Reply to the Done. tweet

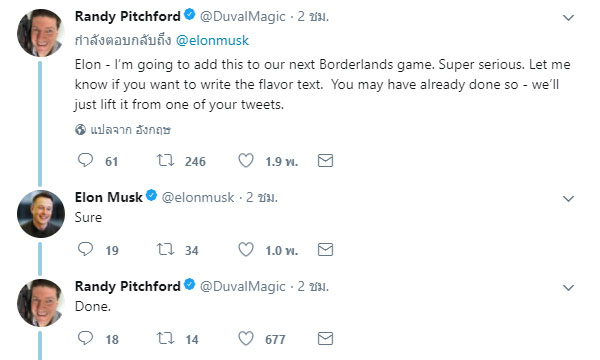(85, 338)
